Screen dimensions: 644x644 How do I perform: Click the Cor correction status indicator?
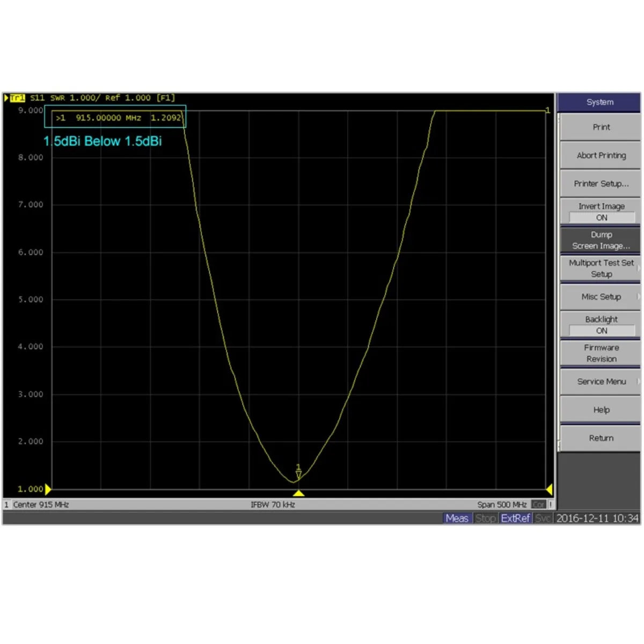(538, 504)
